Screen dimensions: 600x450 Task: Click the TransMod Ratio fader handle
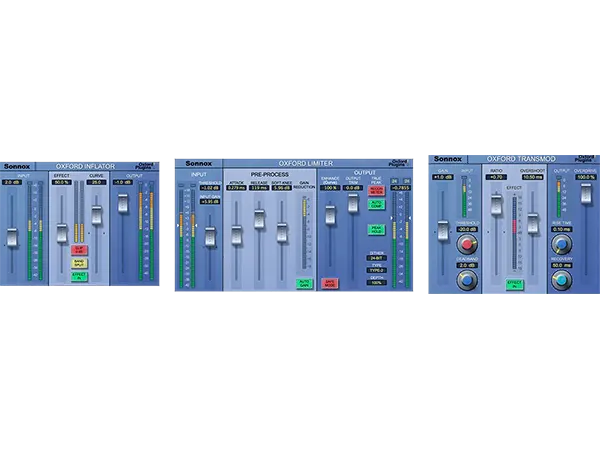coord(496,204)
